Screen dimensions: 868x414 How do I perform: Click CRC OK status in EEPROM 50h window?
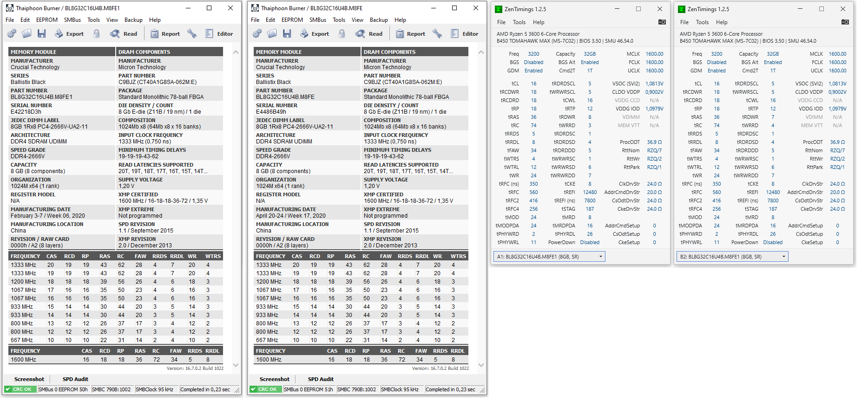pyautogui.click(x=20, y=389)
